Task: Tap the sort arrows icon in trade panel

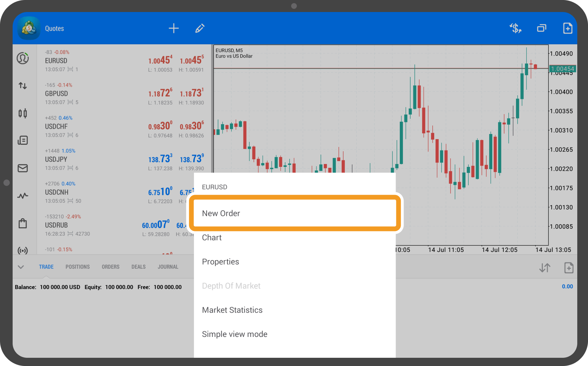Action: click(544, 268)
